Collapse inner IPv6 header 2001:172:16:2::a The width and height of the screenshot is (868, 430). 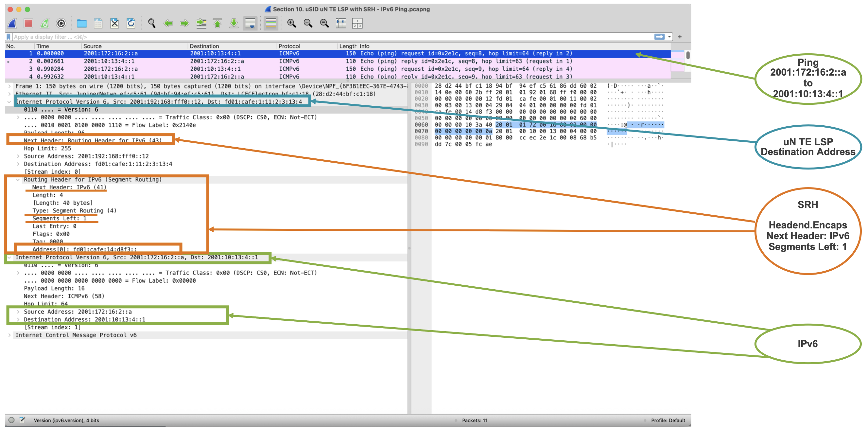click(9, 257)
